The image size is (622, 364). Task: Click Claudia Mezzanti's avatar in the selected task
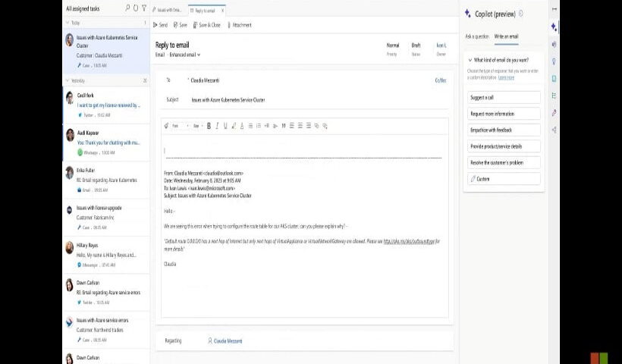pyautogui.click(x=70, y=39)
